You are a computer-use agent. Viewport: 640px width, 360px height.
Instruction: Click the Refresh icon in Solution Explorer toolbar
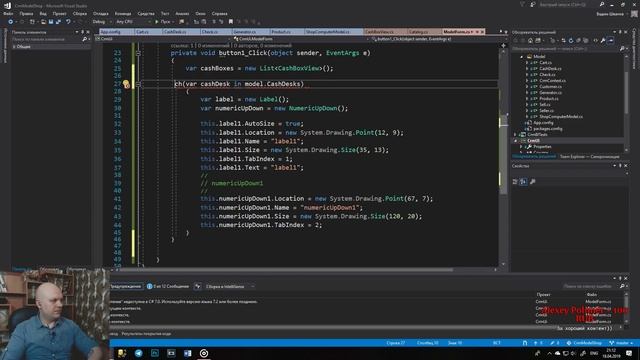pyautogui.click(x=571, y=40)
